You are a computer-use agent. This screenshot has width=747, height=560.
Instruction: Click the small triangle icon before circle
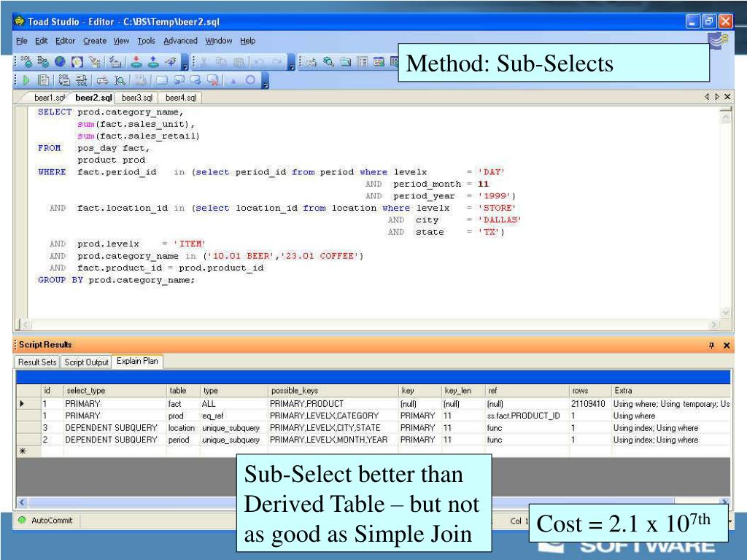point(233,81)
